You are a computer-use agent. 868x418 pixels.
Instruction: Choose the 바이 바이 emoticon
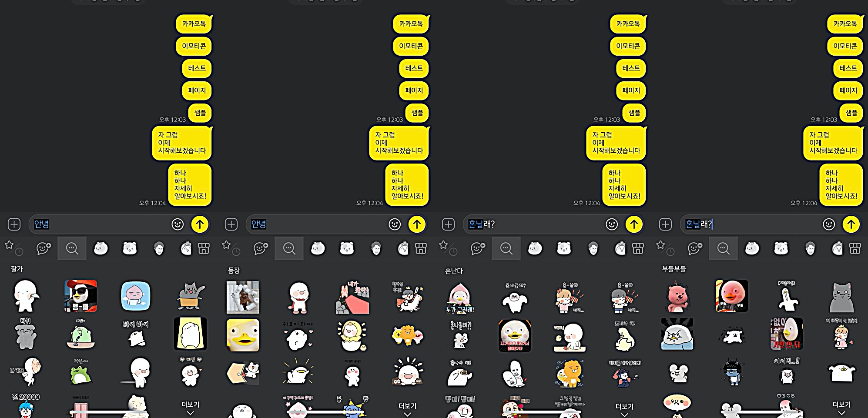click(x=135, y=334)
